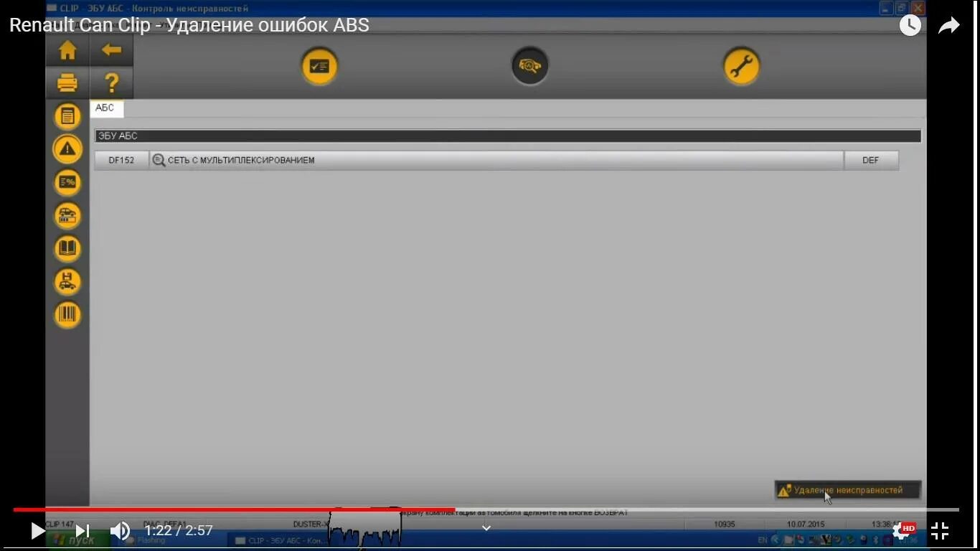Click the DEF status cell
The height and width of the screenshot is (551, 980).
click(871, 160)
